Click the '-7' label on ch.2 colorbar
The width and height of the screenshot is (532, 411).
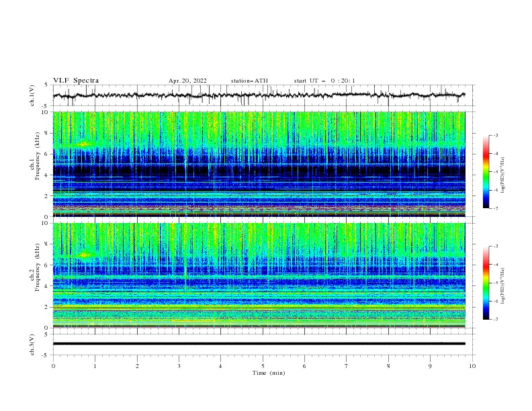(495, 319)
